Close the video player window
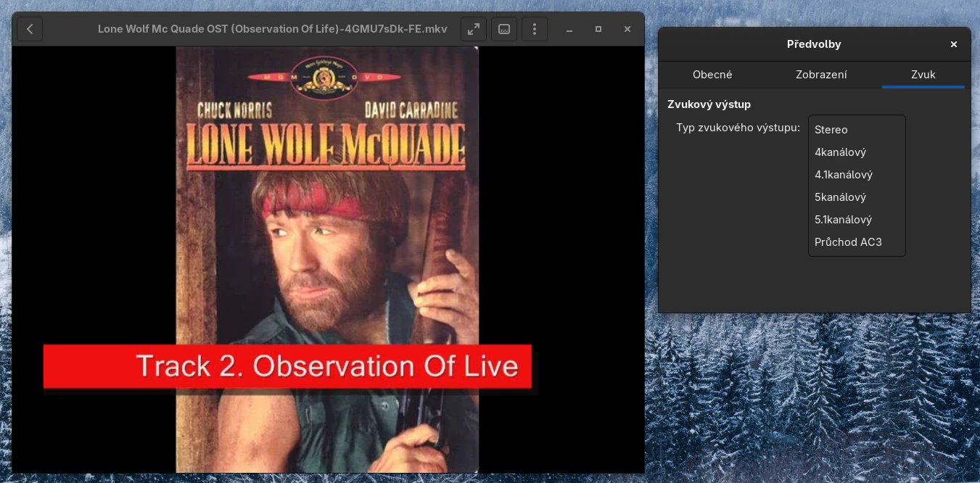The height and width of the screenshot is (483, 980). coord(627,29)
